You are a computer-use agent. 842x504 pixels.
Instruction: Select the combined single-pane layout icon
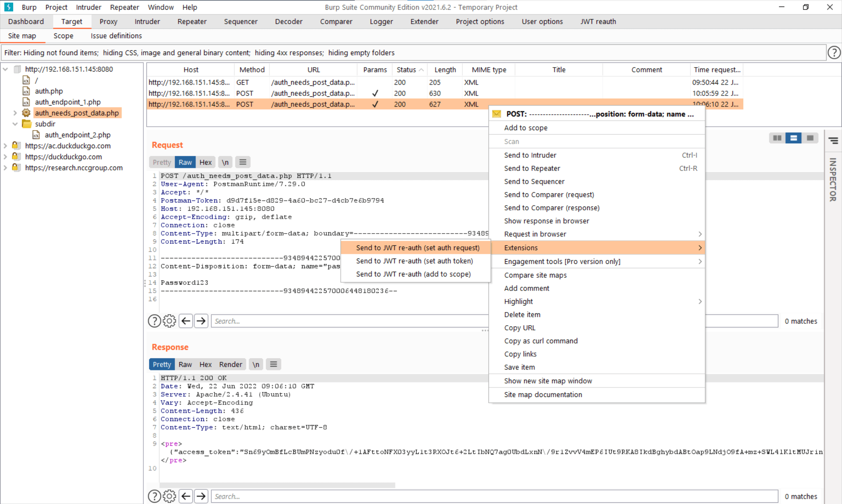tap(810, 138)
